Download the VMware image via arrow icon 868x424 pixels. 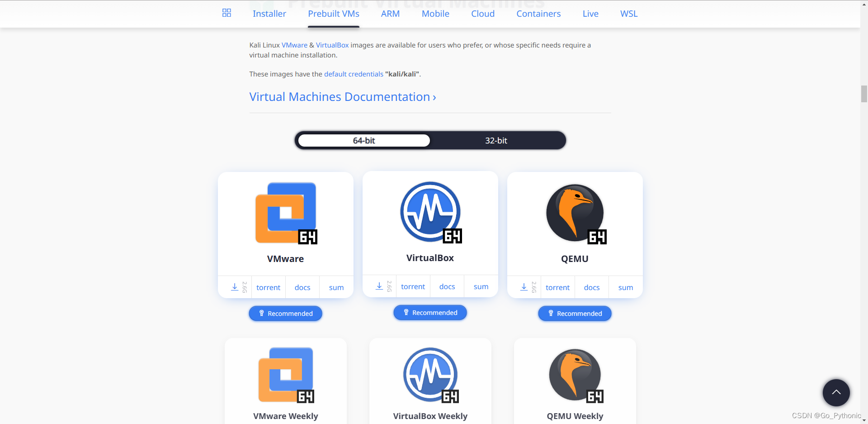(x=235, y=287)
